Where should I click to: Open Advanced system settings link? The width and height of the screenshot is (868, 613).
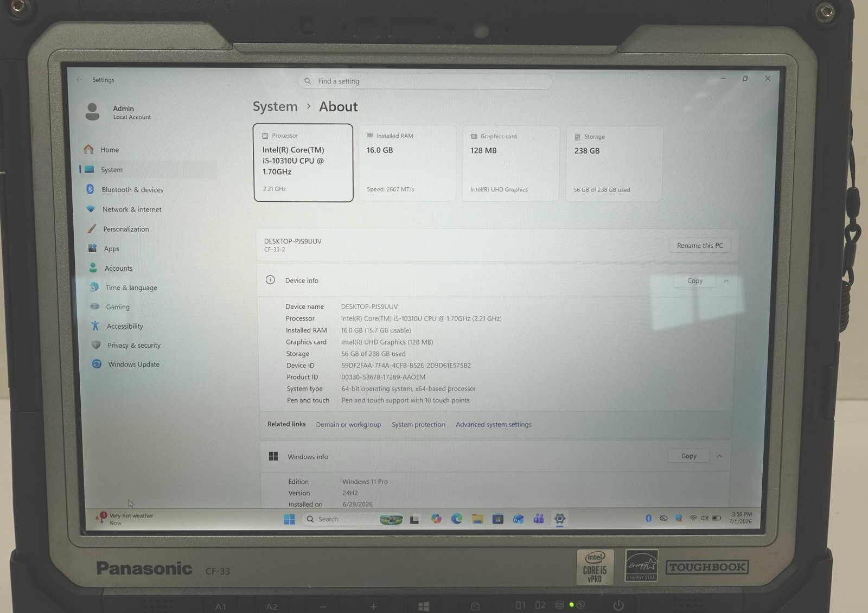point(494,425)
